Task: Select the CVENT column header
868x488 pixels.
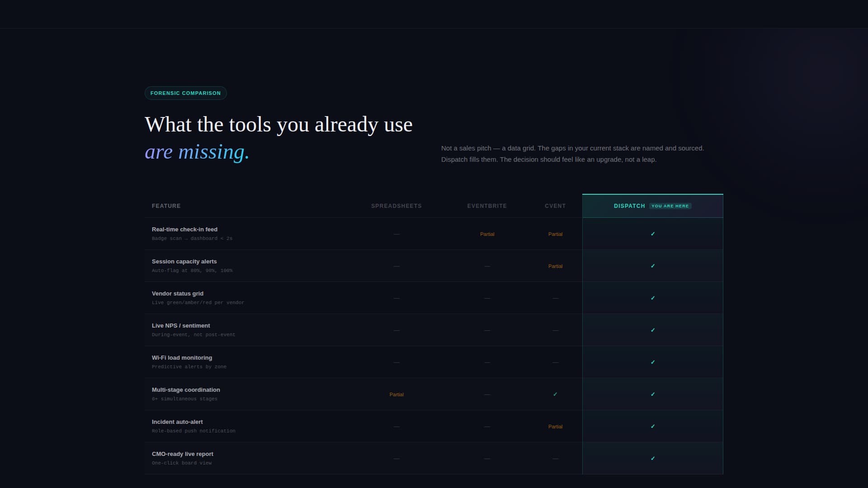Action: (x=555, y=206)
